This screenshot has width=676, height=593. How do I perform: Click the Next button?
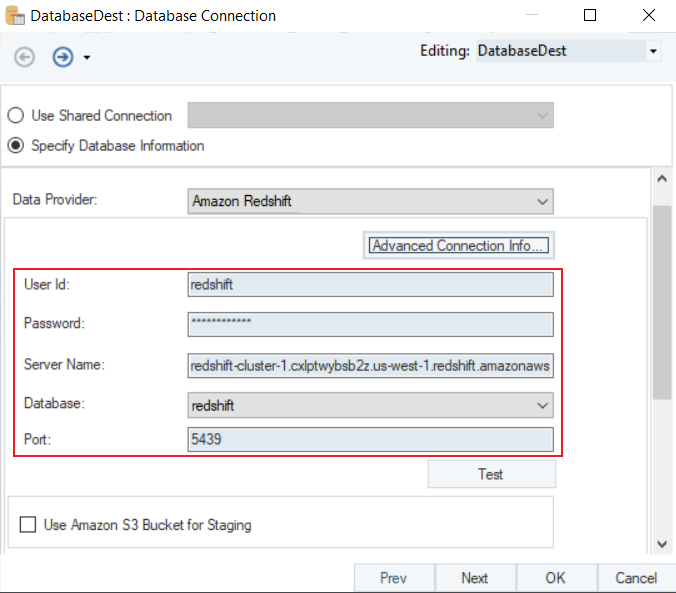point(475,578)
